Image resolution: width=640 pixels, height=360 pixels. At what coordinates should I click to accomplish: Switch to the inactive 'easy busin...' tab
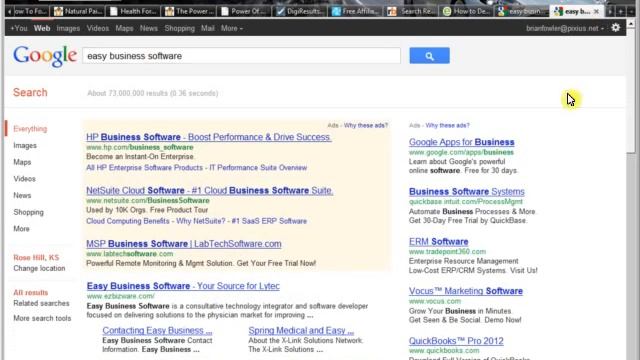pos(521,11)
